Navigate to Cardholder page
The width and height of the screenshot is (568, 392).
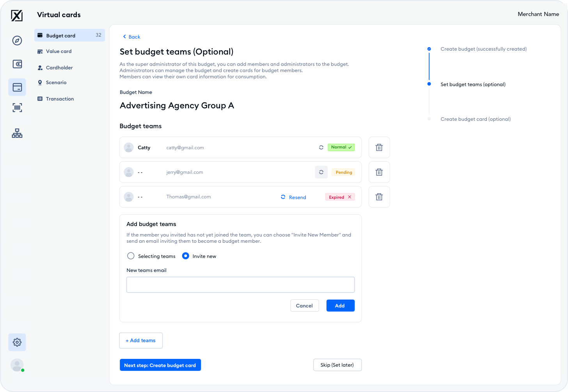[59, 68]
